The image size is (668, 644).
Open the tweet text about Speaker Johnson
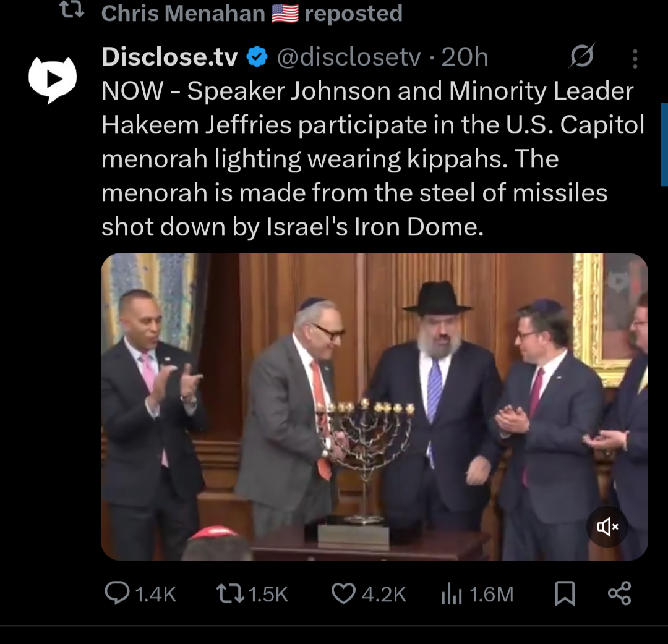(x=371, y=159)
